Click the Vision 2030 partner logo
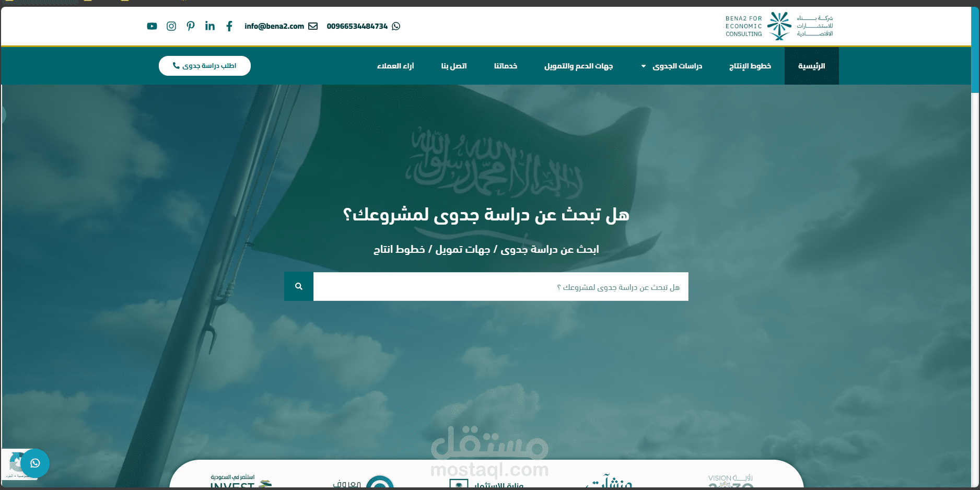This screenshot has height=490, width=980. 730,481
